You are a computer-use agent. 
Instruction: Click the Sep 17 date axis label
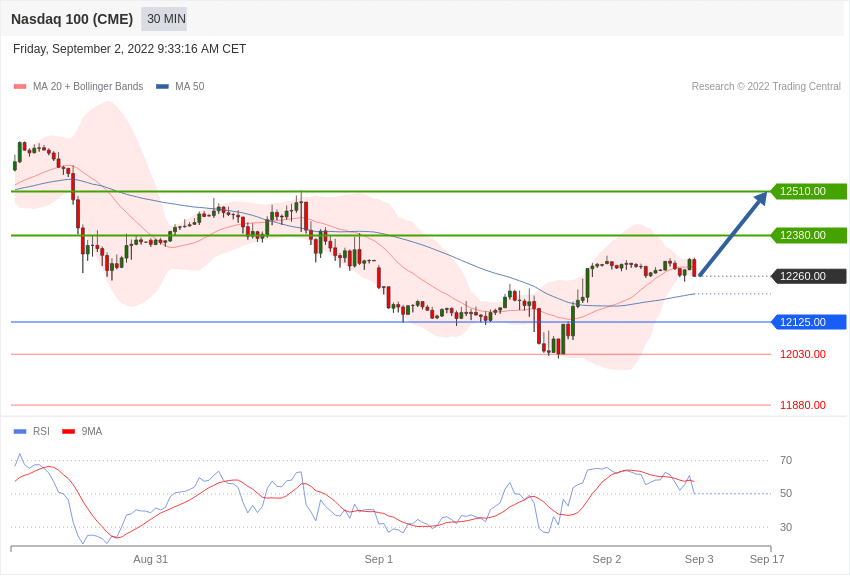(x=767, y=559)
